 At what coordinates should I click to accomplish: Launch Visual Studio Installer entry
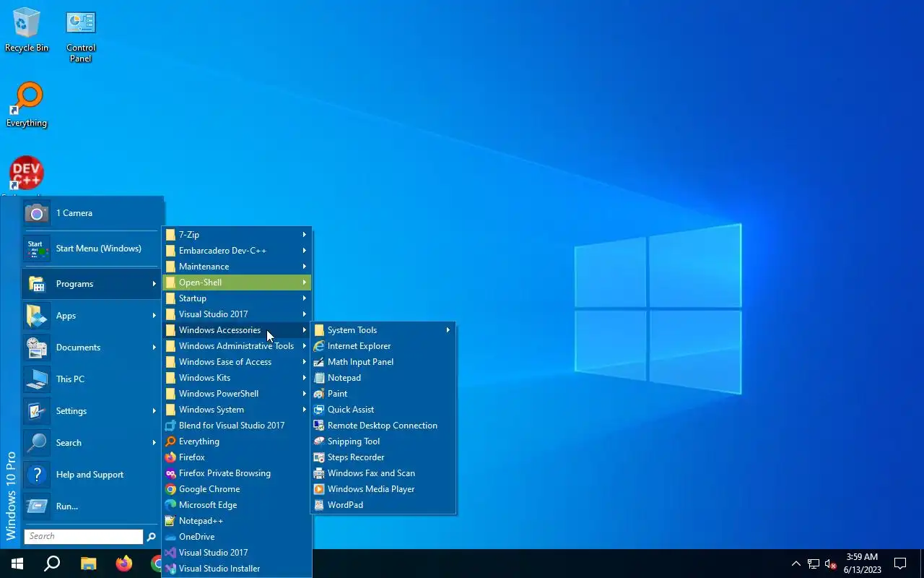pos(237,569)
